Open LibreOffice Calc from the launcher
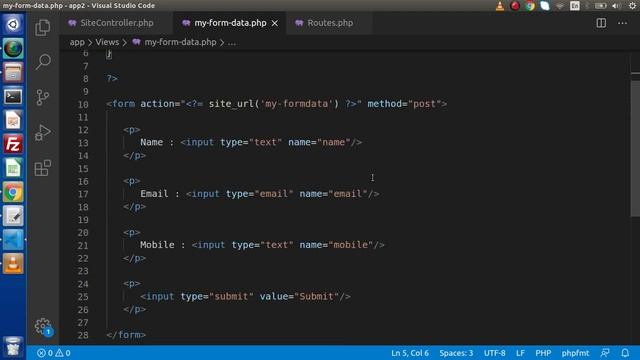Screen dimensions: 640x360 (x=13, y=168)
